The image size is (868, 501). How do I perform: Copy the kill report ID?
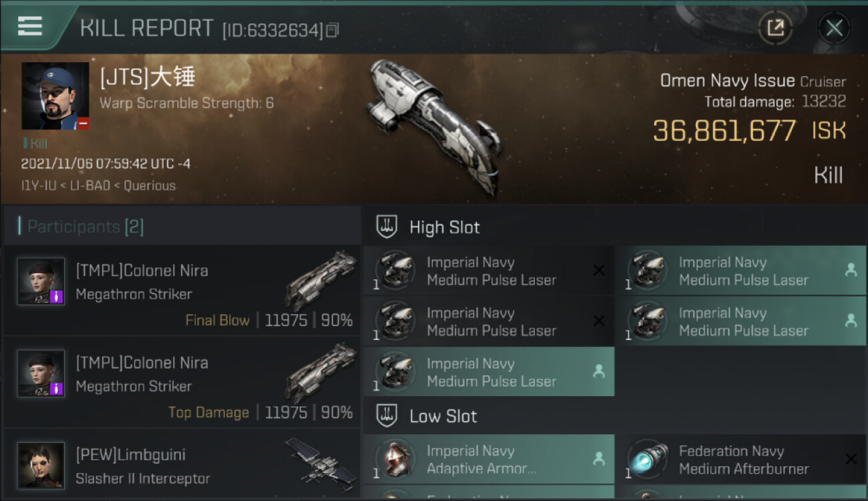(x=333, y=30)
